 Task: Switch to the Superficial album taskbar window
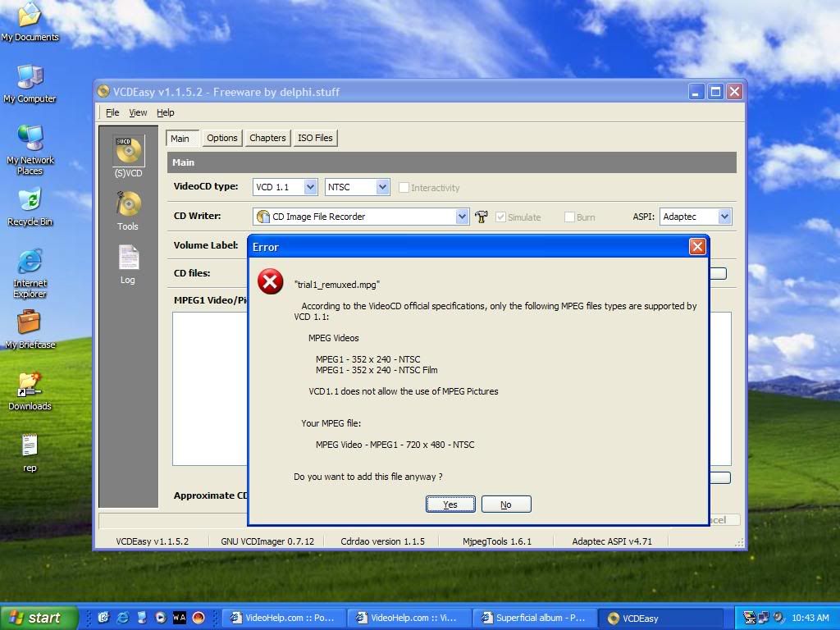coord(535,618)
